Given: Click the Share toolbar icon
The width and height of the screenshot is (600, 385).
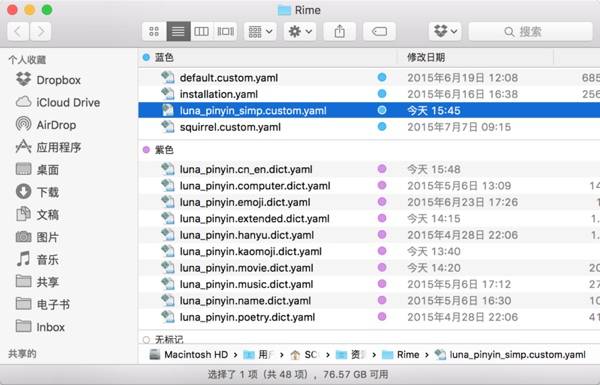Looking at the screenshot, I should tap(339, 31).
